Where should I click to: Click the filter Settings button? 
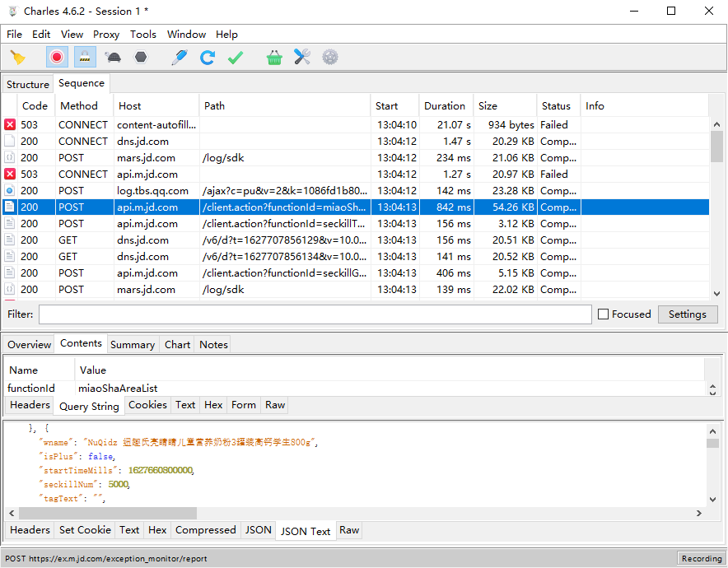688,314
